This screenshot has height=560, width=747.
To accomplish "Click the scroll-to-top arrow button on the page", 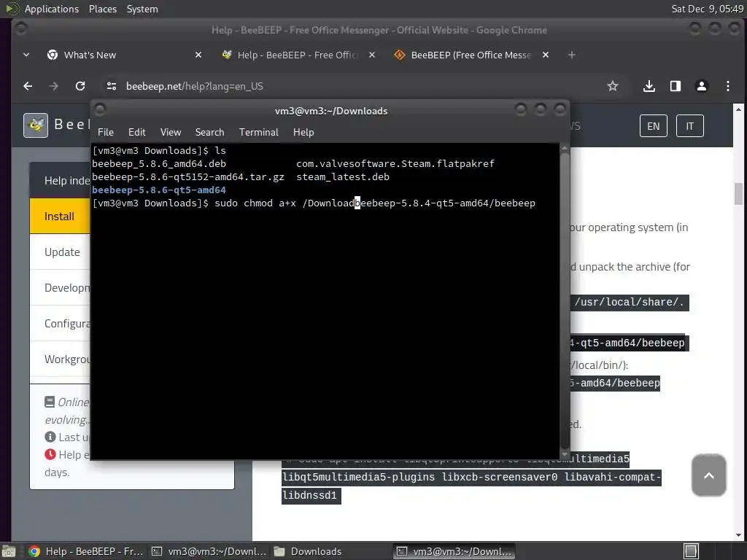I will (709, 475).
